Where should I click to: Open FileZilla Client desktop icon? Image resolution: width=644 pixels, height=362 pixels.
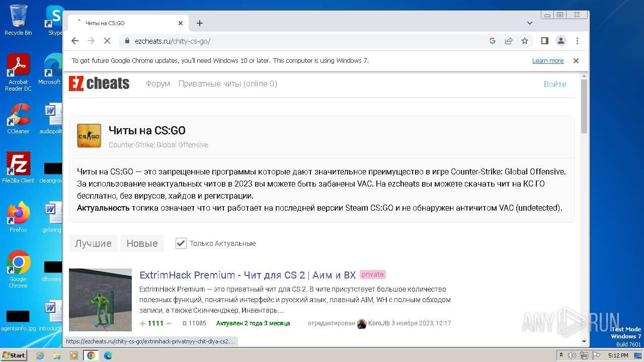pyautogui.click(x=18, y=167)
